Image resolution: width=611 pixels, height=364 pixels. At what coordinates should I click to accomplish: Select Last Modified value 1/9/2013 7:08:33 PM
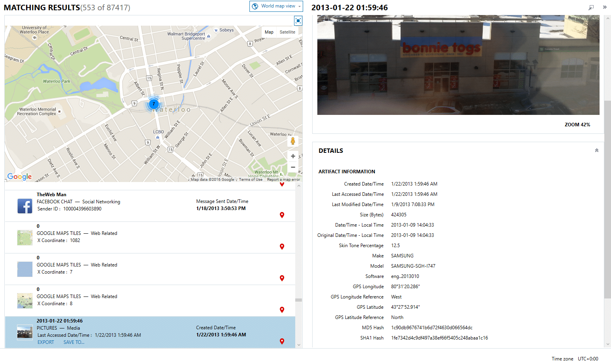click(x=413, y=205)
